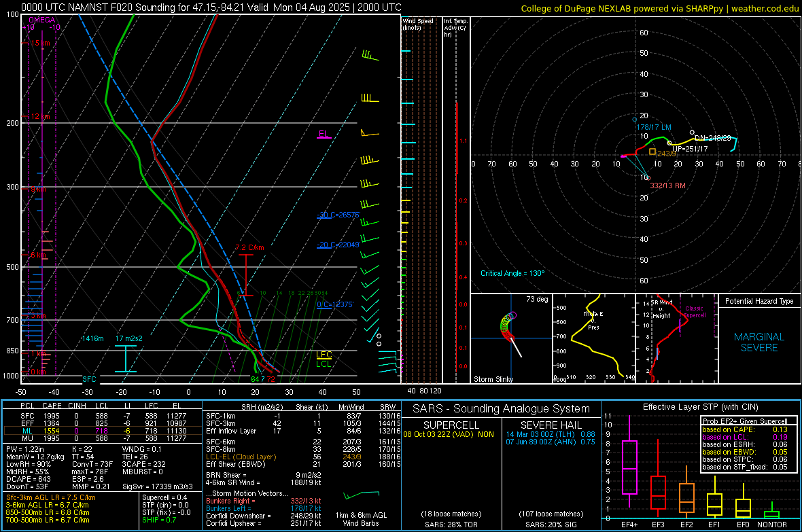Click the magenta Classic Supercell label
The image size is (802, 532).
tap(694, 312)
